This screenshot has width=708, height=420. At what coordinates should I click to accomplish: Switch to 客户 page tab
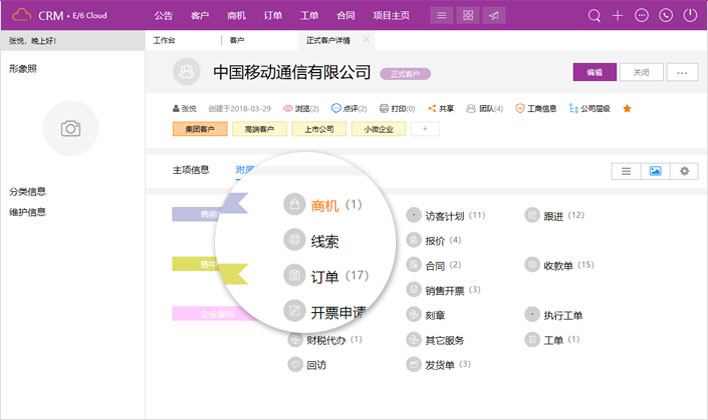tap(237, 41)
